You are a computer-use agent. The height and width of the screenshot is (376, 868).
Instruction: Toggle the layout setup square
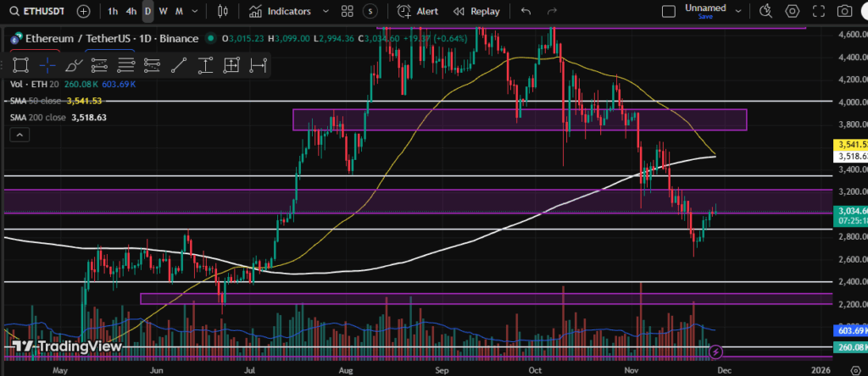[x=669, y=11]
